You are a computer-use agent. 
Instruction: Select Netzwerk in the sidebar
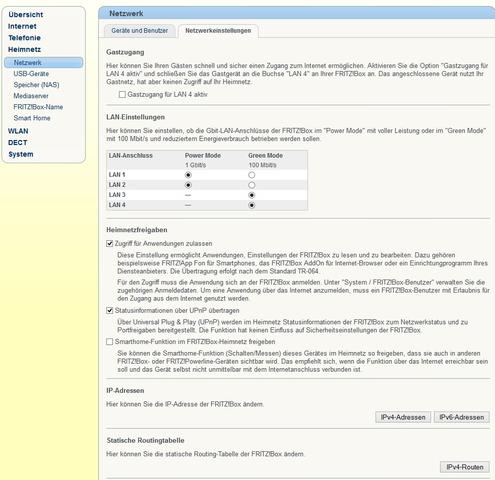[x=44, y=63]
